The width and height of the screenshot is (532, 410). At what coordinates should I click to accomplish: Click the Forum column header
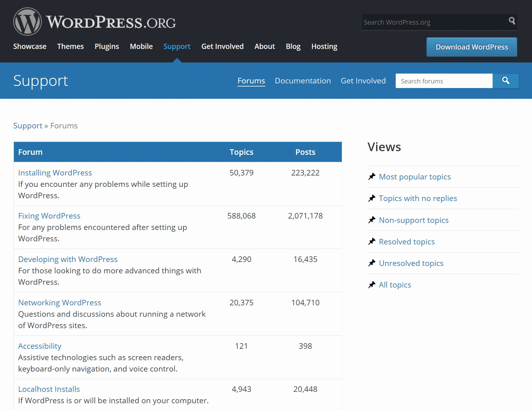pos(30,152)
